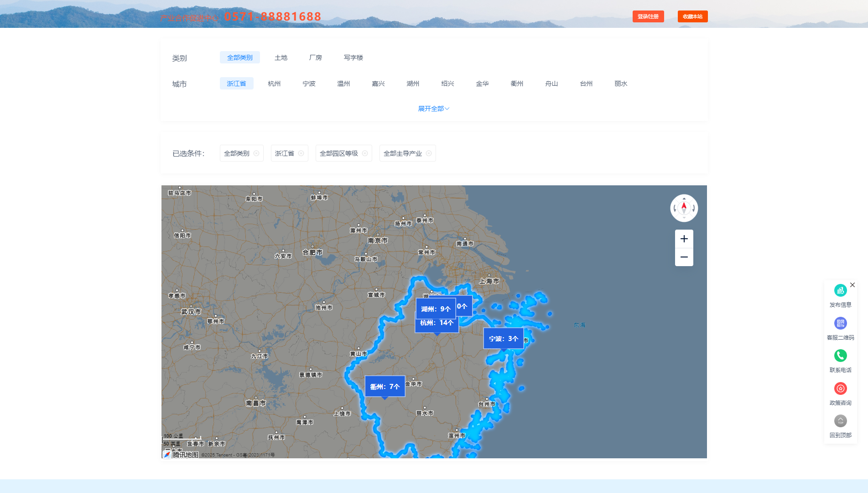The image size is (868, 493).
Task: Remove the 浙江省 selected condition tag
Action: tap(301, 153)
